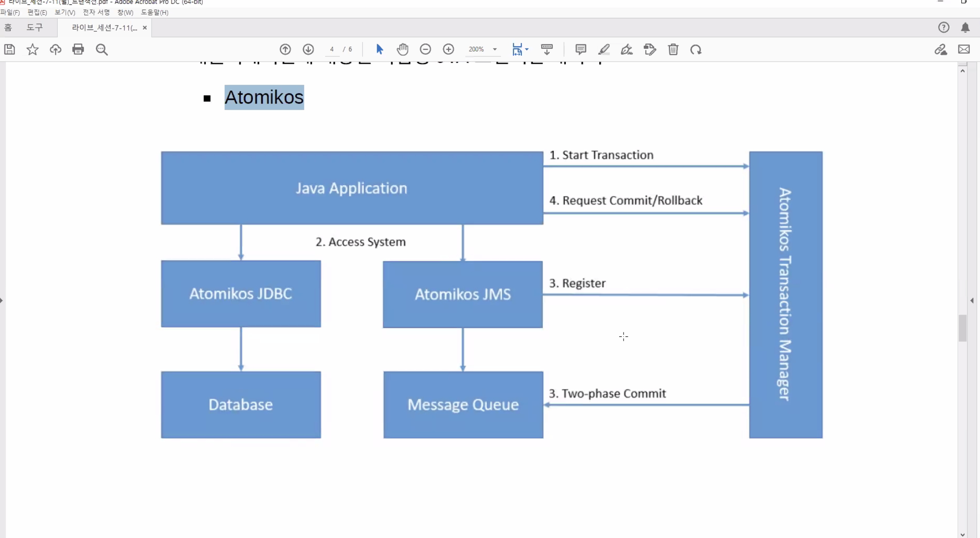Open the 전자 서명 menu
This screenshot has width=980, height=538.
(x=96, y=12)
